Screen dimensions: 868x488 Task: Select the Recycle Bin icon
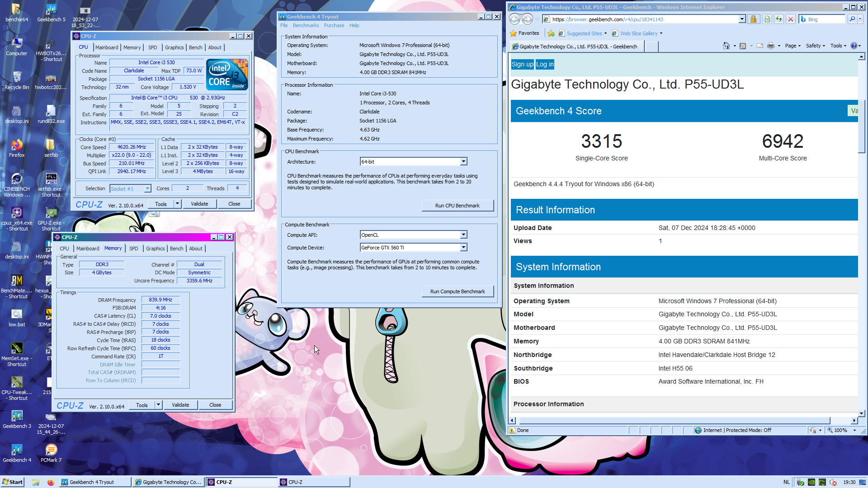[x=17, y=81]
